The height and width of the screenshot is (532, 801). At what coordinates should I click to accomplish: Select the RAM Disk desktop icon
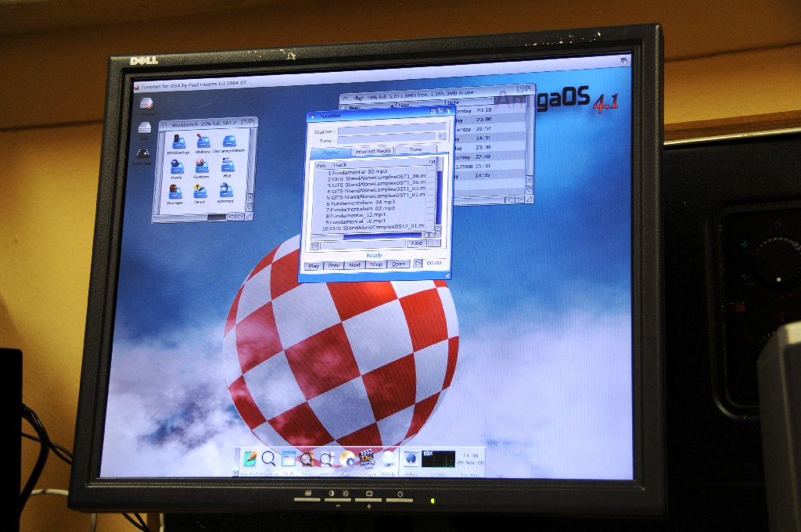point(142,153)
